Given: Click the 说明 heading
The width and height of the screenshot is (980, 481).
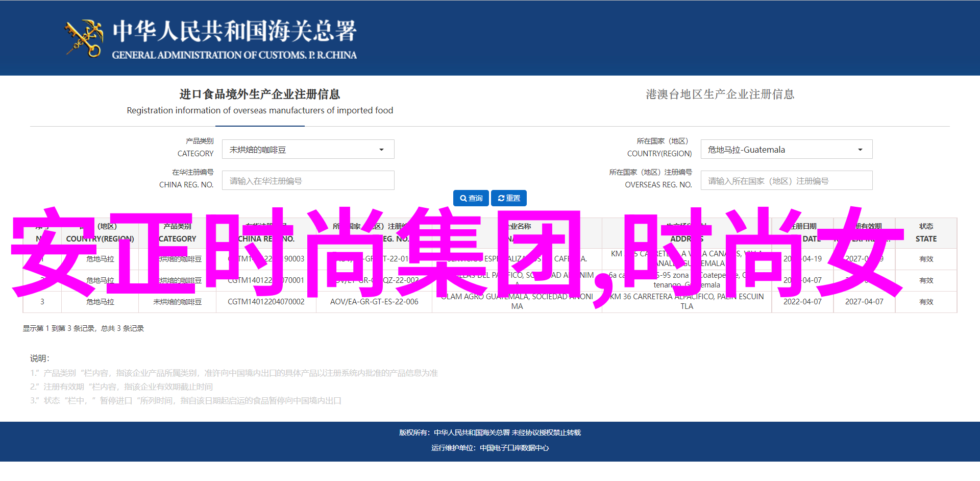Looking at the screenshot, I should [x=39, y=358].
